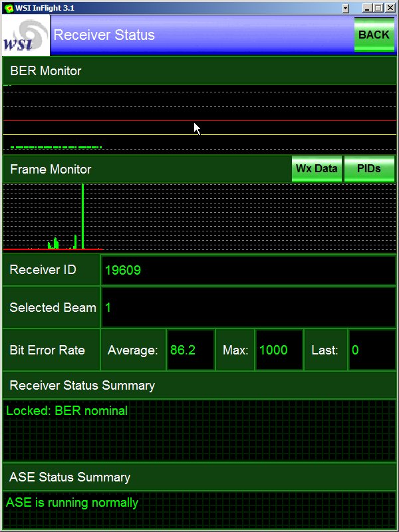
Task: Open the title bar dropdown arrow
Action: [345, 8]
